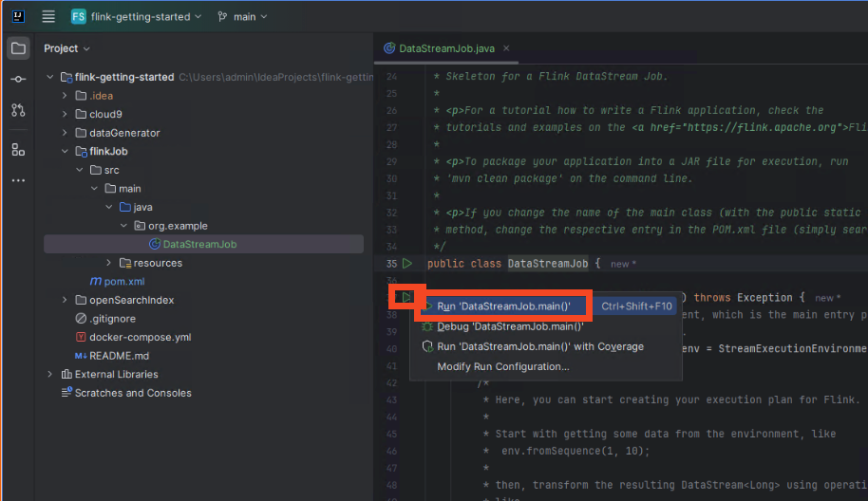This screenshot has width=868, height=501.
Task: Expand the cloud9 folder
Action: click(x=65, y=114)
